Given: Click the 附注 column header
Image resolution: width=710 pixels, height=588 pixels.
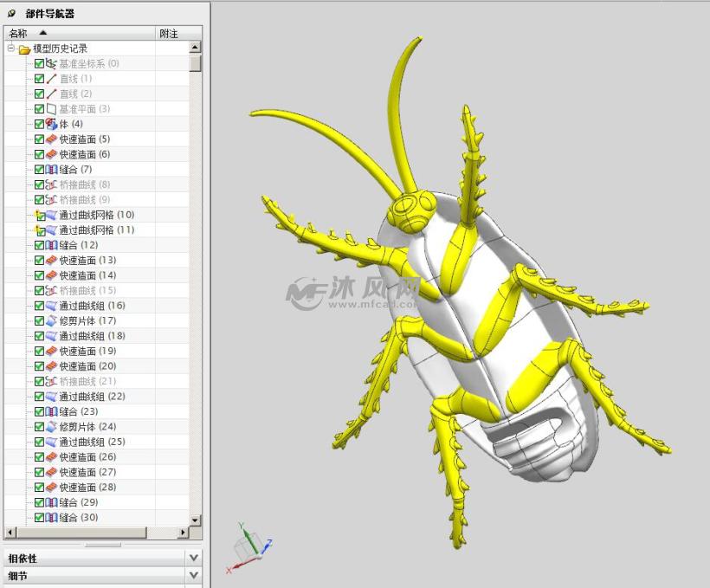Looking at the screenshot, I should click(x=170, y=33).
